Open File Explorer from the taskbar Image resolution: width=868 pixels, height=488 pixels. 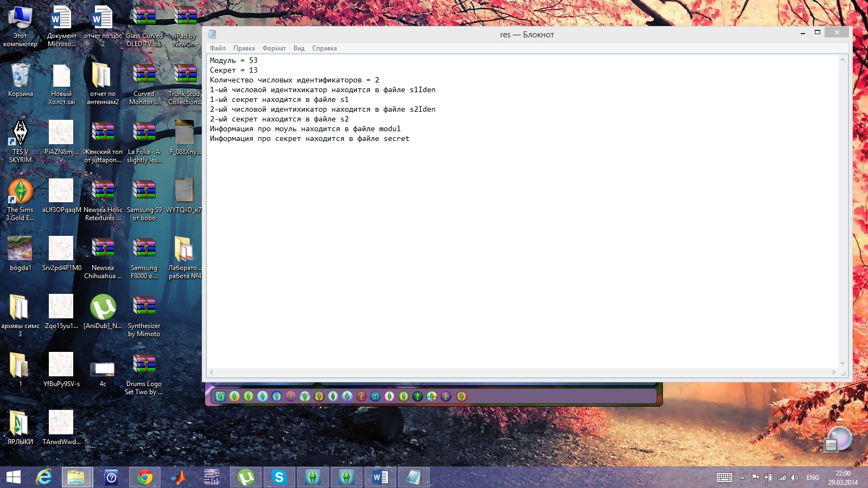[76, 477]
